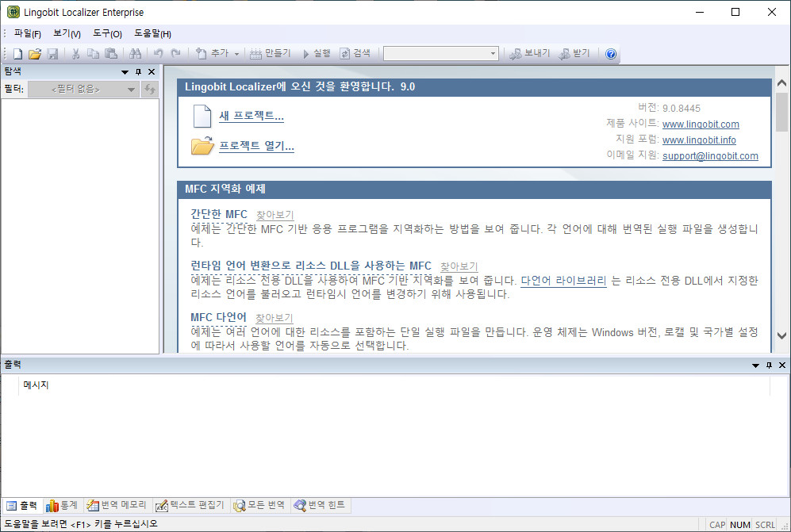Click 런타임 언어 변환 MFC example title
Image resolution: width=791 pixels, height=532 pixels.
(311, 266)
